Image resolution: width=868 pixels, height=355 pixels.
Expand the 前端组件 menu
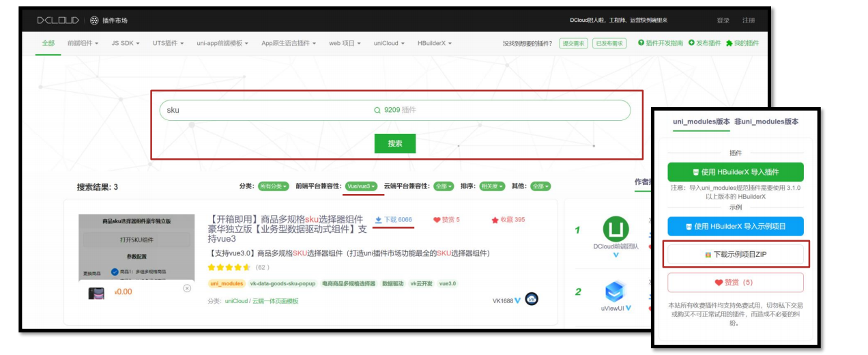click(83, 43)
